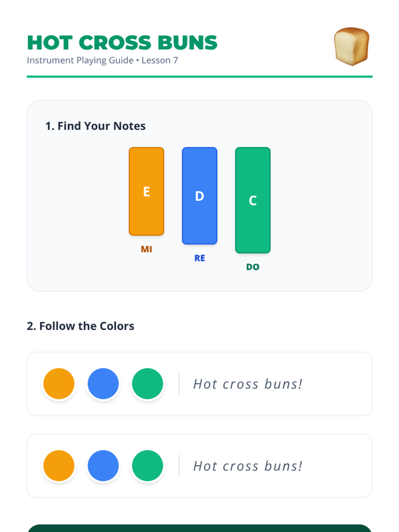
Task: Click the DO label under the green bar
Action: pos(253,267)
